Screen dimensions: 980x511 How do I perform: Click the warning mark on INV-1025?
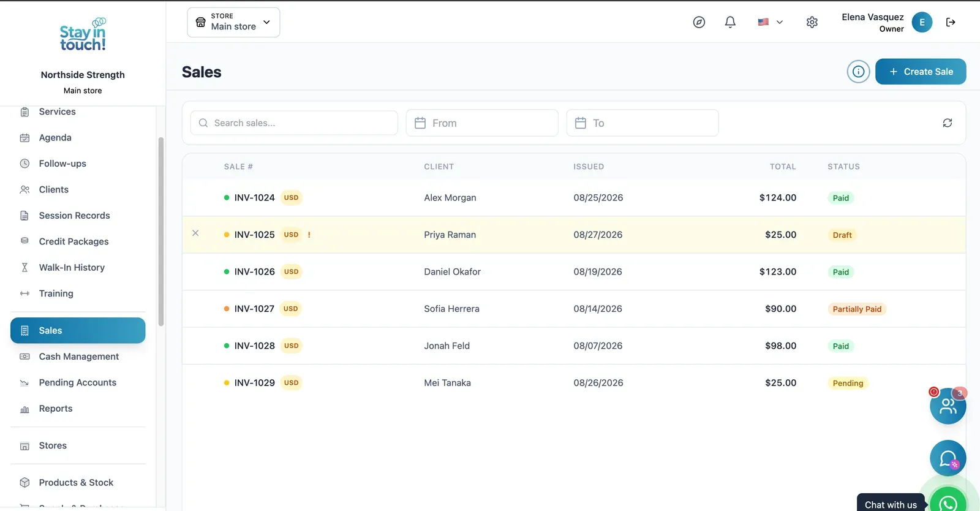[309, 235]
